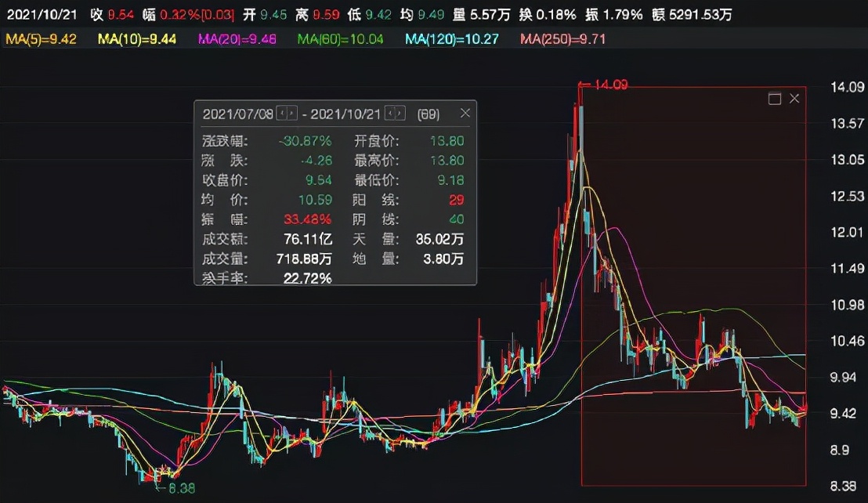This screenshot has height=503, width=868.
Task: Click the 2021/10/21 date in top bar
Action: (x=39, y=15)
